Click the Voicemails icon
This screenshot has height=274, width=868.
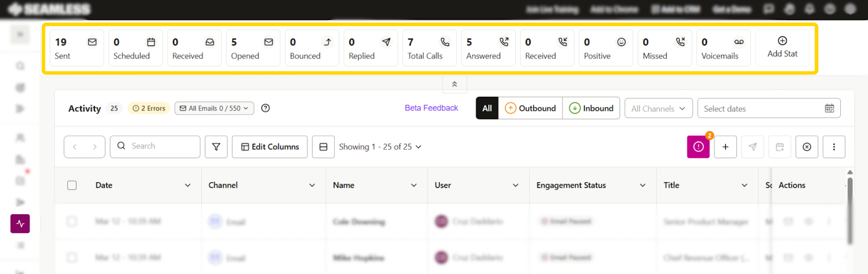(739, 42)
